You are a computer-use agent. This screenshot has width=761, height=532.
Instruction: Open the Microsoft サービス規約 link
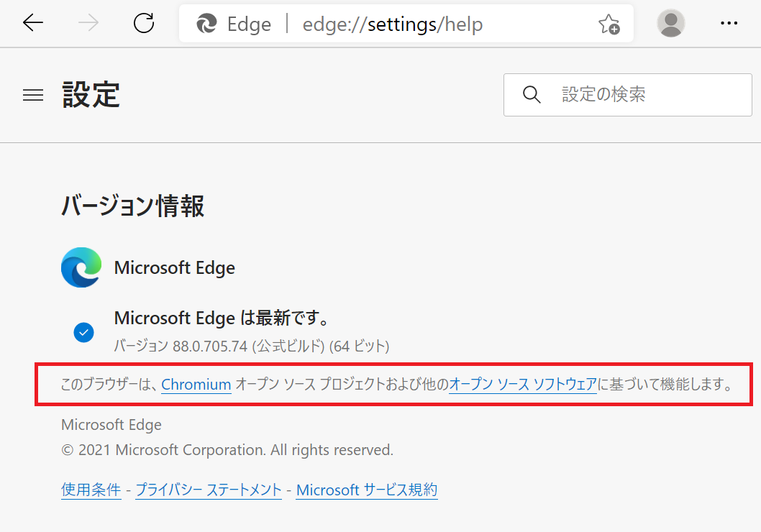coord(367,490)
